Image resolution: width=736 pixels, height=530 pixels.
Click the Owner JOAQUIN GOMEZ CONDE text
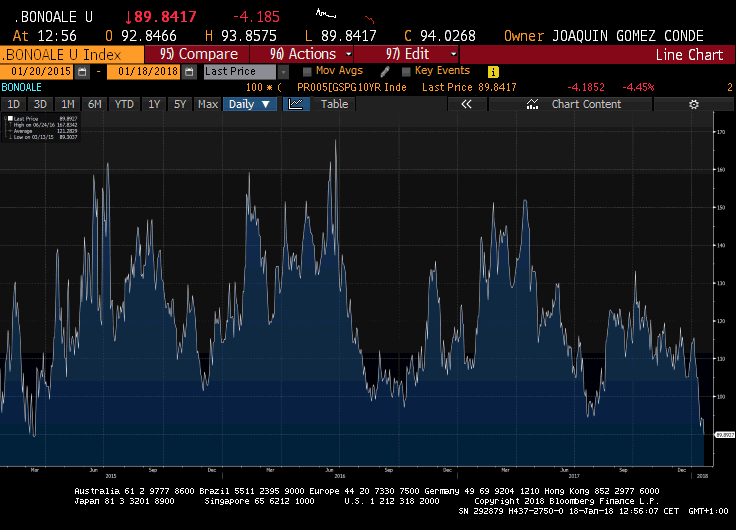point(604,36)
